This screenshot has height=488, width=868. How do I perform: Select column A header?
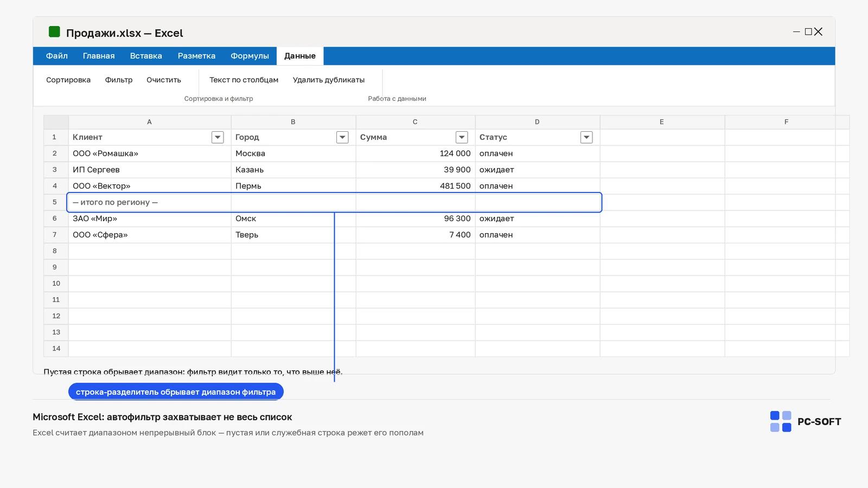(x=150, y=122)
